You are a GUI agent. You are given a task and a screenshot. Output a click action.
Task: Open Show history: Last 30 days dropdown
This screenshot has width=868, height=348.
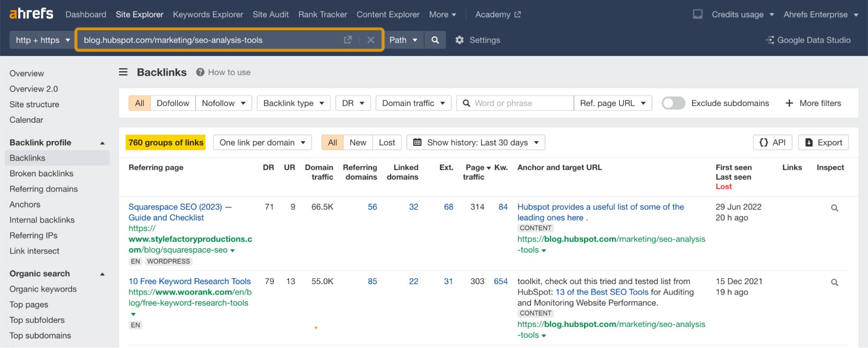click(x=475, y=143)
